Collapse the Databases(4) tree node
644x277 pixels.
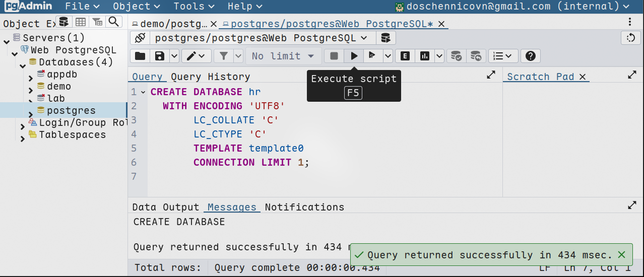(23, 66)
